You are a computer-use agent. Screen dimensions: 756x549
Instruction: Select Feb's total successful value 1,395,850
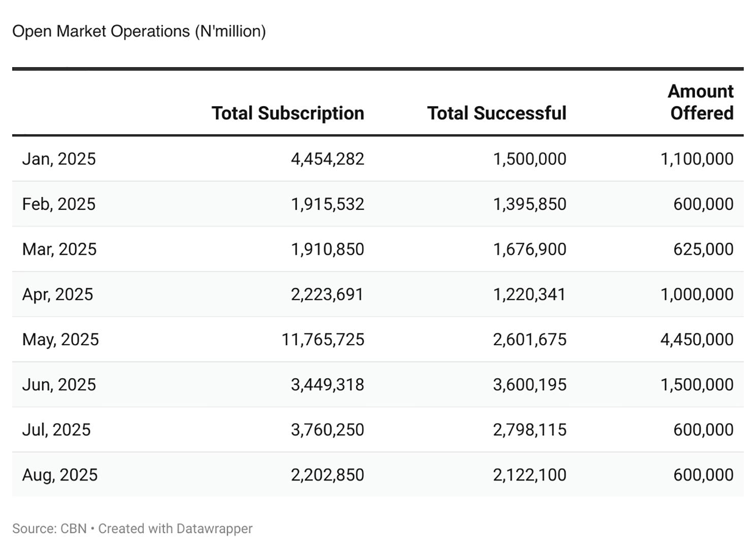pos(529,204)
